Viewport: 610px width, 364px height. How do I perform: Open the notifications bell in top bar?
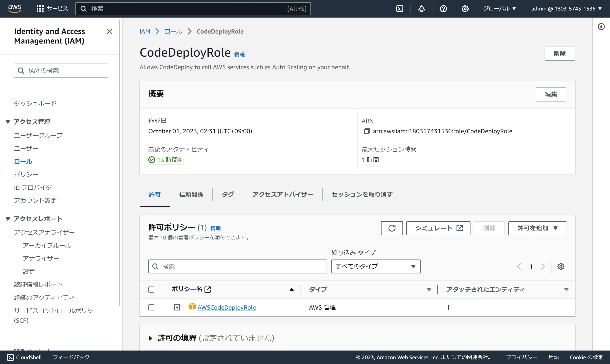421,8
